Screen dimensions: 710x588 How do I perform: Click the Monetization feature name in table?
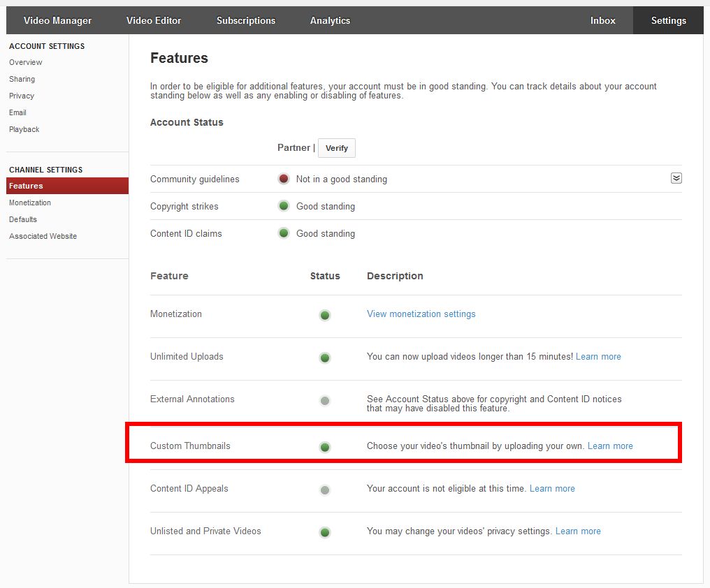175,314
